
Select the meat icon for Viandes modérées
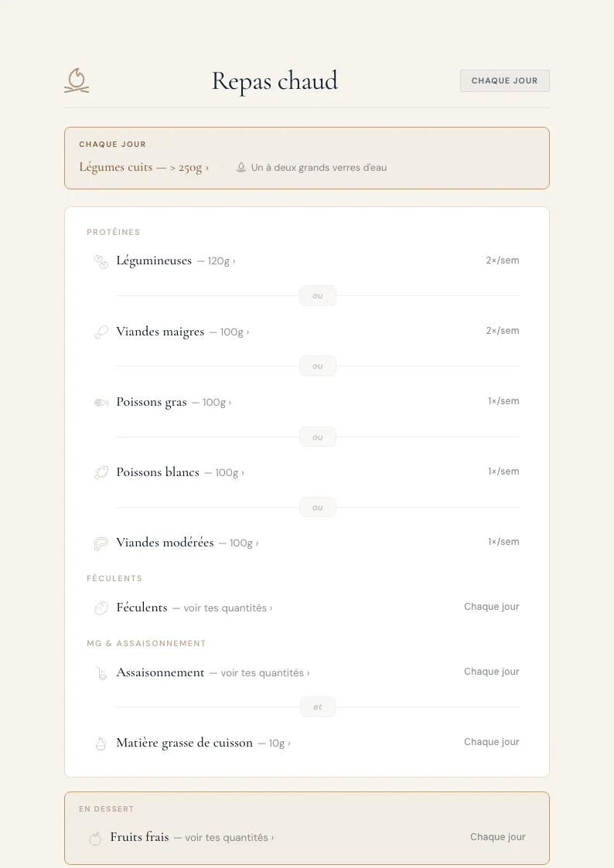tap(101, 543)
